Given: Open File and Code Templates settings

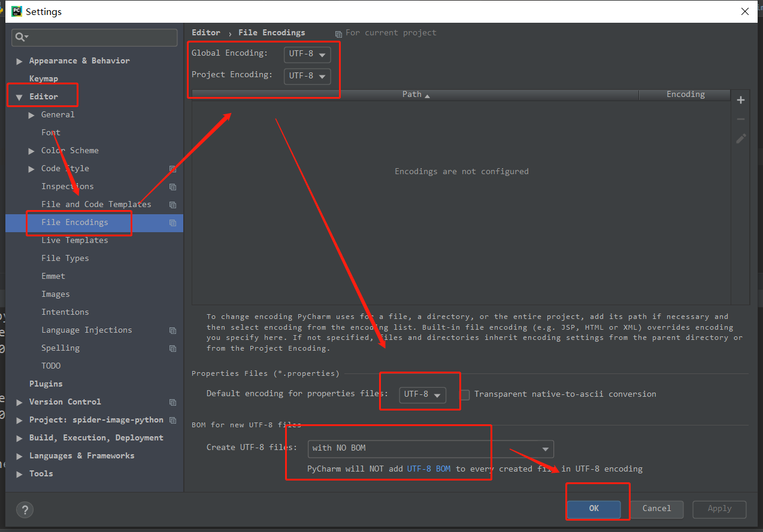Looking at the screenshot, I should [x=96, y=204].
